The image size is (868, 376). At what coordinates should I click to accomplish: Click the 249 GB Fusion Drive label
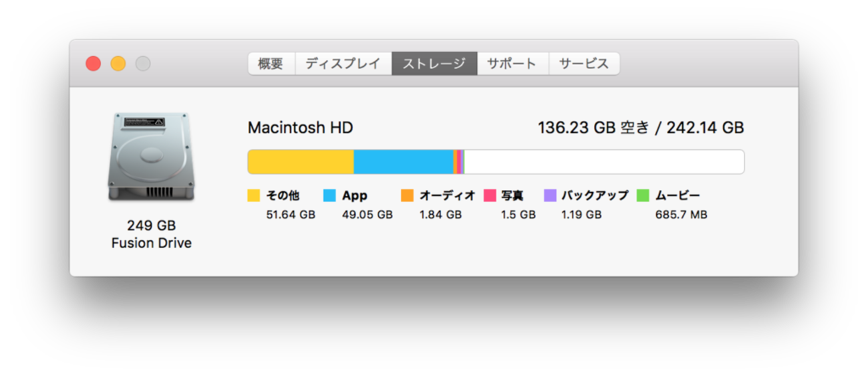(151, 234)
